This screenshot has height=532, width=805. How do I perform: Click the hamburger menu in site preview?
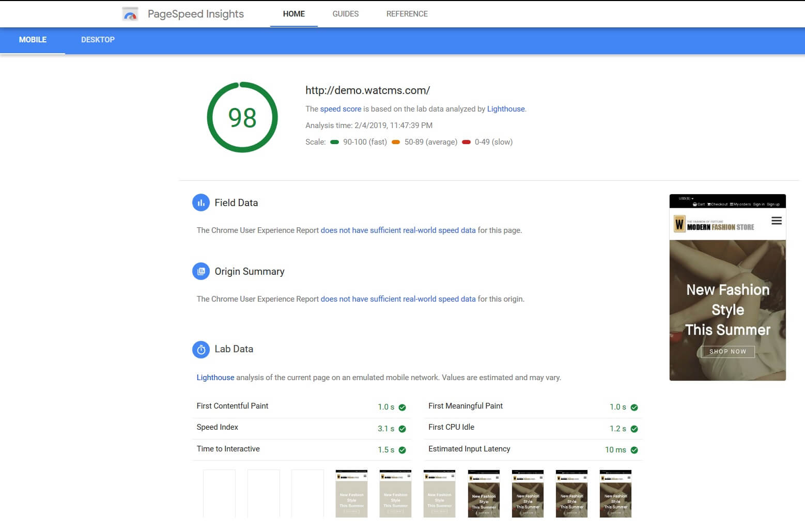coord(776,221)
